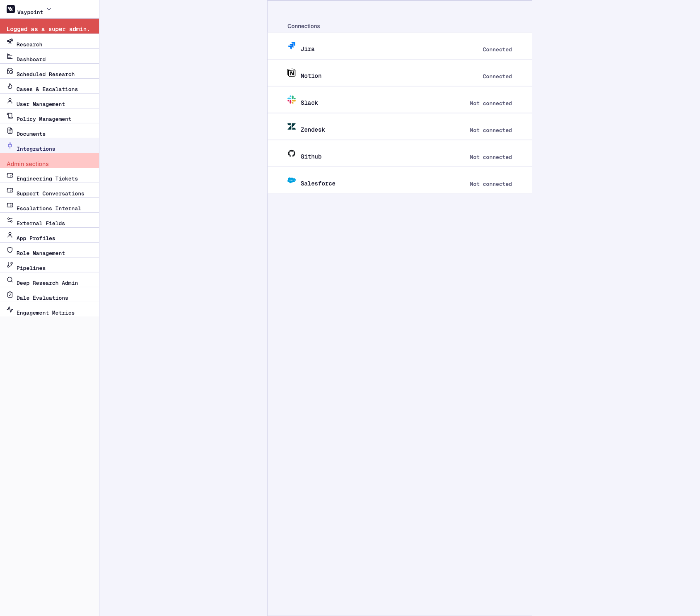The image size is (700, 616).
Task: Select the Github connection name
Action: pos(311,156)
